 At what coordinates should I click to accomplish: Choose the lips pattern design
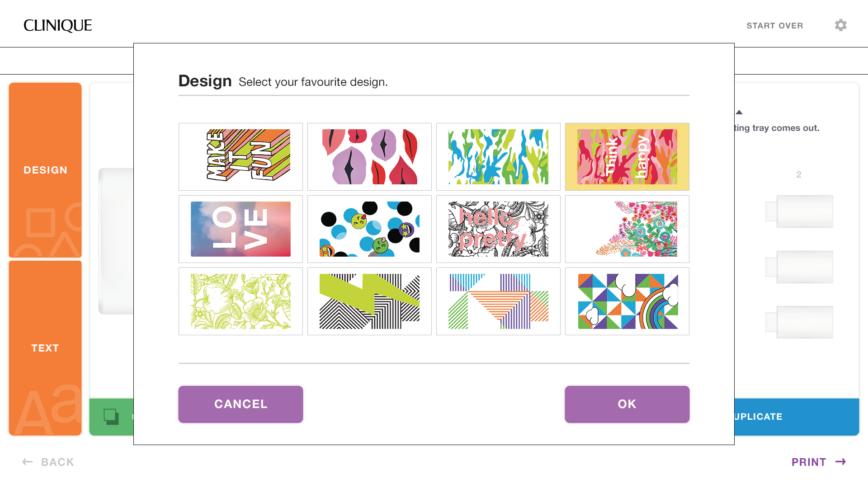[x=369, y=157]
